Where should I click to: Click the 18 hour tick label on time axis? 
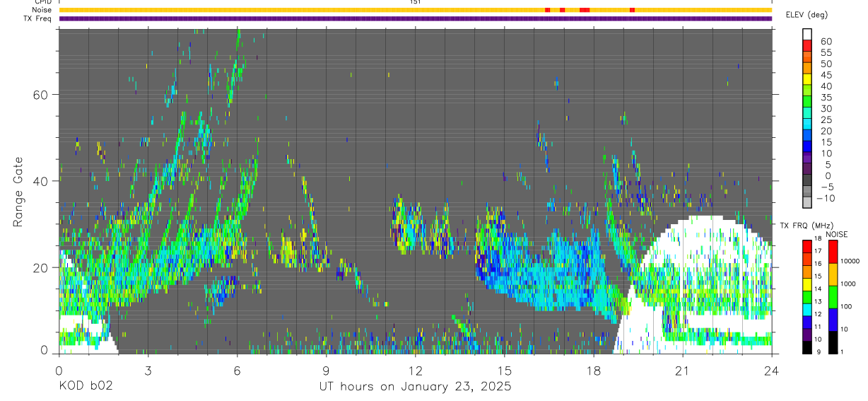point(593,371)
